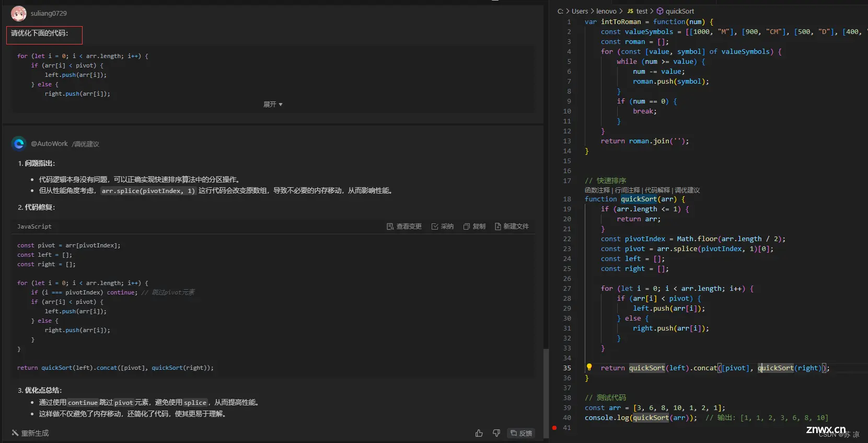868x443 pixels.
Task: Click the C: breadcrumb segment
Action: tap(560, 11)
